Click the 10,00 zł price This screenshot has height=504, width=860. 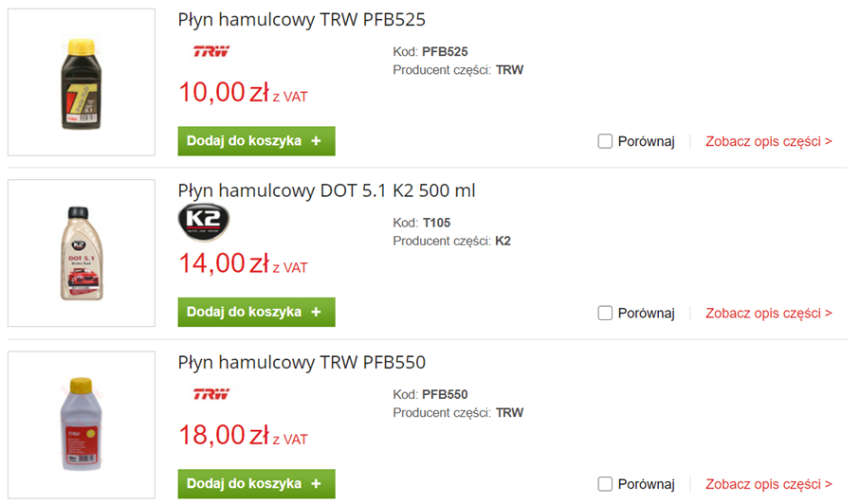pyautogui.click(x=224, y=93)
